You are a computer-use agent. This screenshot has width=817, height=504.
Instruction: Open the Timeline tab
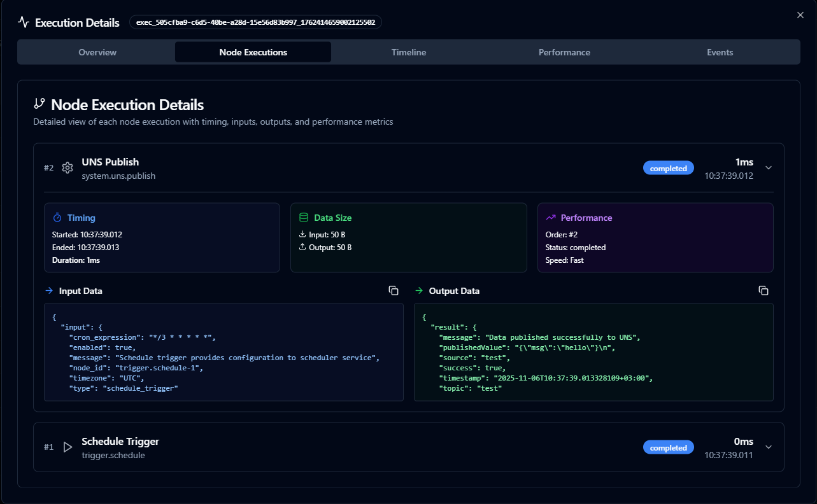(409, 52)
